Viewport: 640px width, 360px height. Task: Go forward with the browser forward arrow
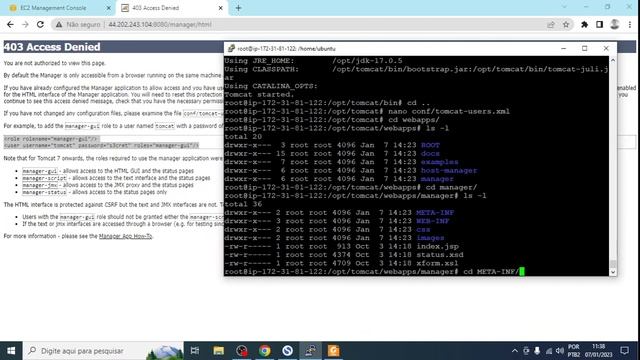[25, 24]
